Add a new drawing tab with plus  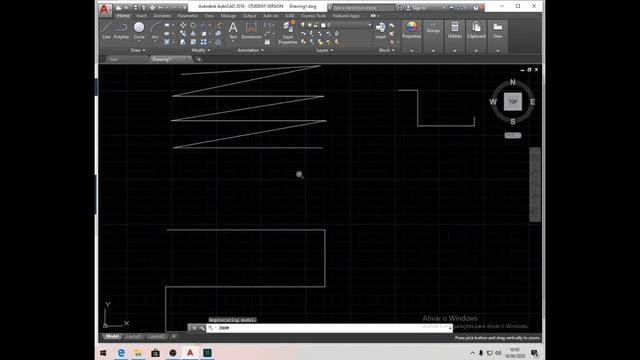point(199,60)
